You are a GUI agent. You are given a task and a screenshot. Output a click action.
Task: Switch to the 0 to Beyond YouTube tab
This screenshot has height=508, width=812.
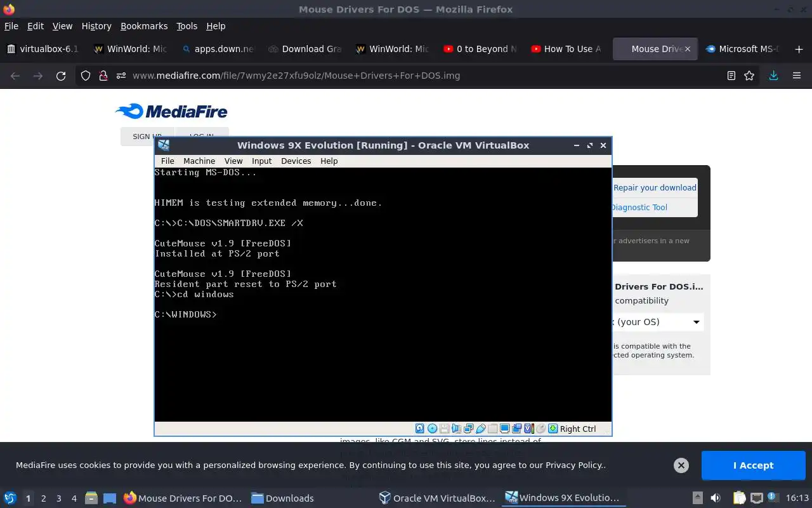tap(480, 49)
